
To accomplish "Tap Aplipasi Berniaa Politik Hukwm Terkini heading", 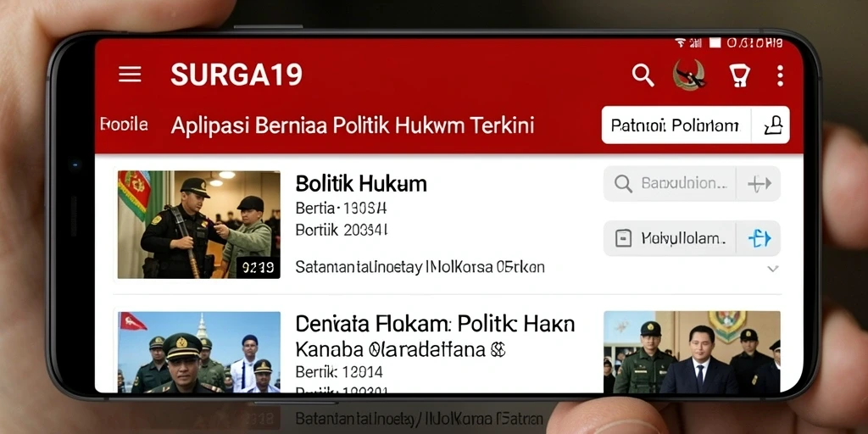I will click(x=352, y=125).
